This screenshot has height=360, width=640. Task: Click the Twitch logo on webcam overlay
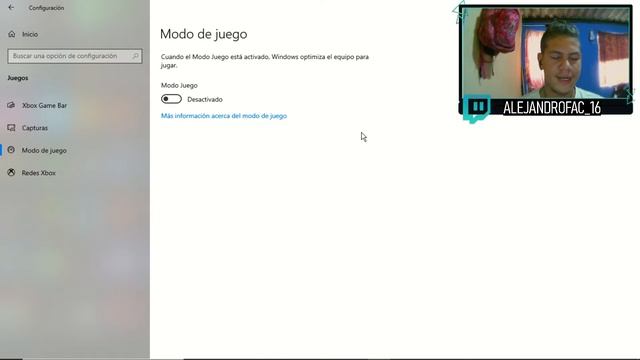tap(477, 109)
